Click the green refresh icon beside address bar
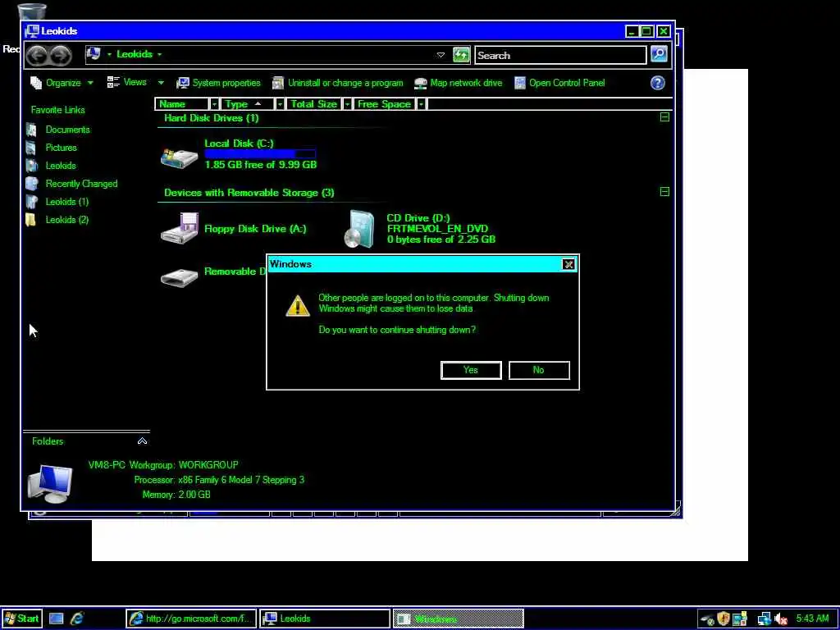This screenshot has width=840, height=630. pyautogui.click(x=461, y=55)
